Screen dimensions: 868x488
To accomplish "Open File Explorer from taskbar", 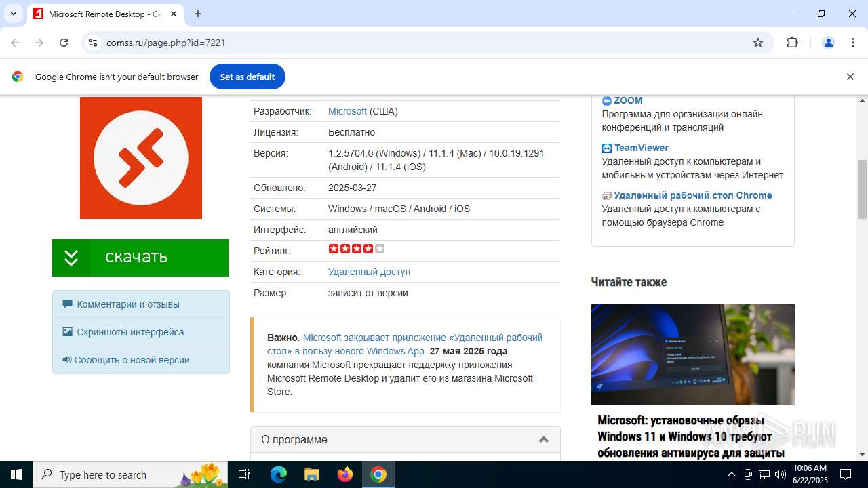I will coord(312,474).
